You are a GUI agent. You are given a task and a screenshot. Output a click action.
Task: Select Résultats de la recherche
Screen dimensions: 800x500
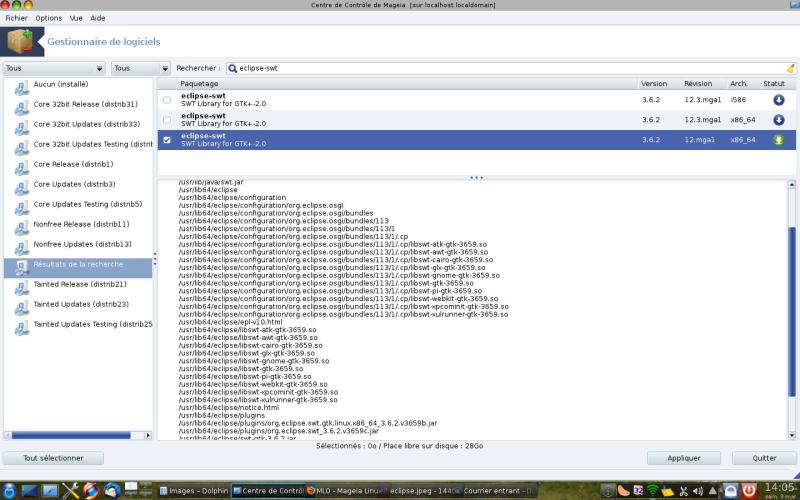tap(78, 268)
